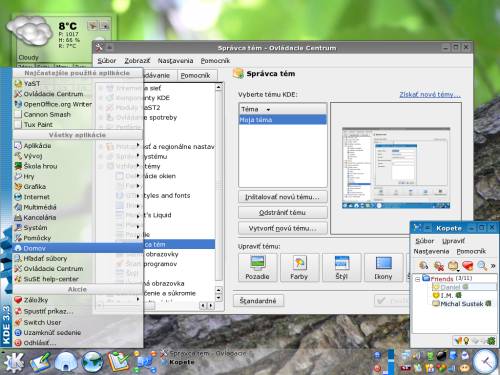Viewport: 500px width, 375px height.
Task: Open the Pozadie background icon
Action: coord(257,268)
